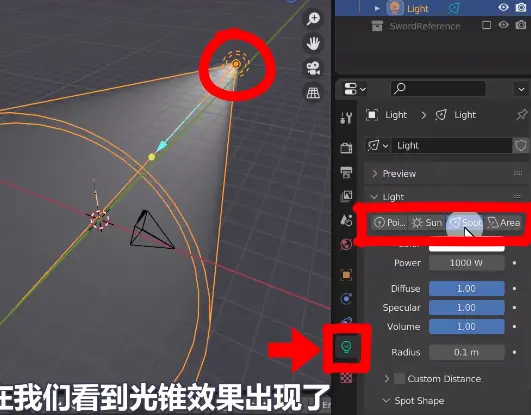
Task: Click the Radius 0.1 m field
Action: [466, 352]
